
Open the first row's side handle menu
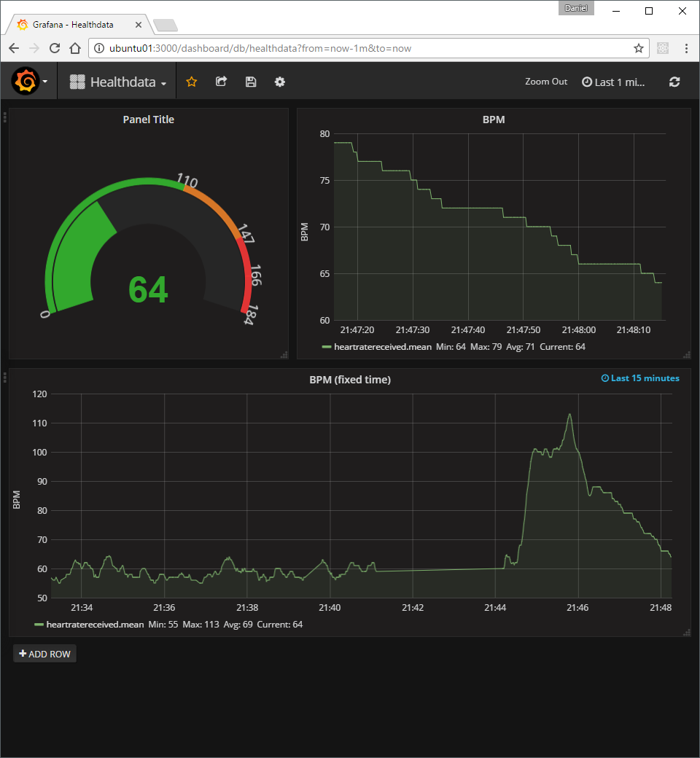5,117
